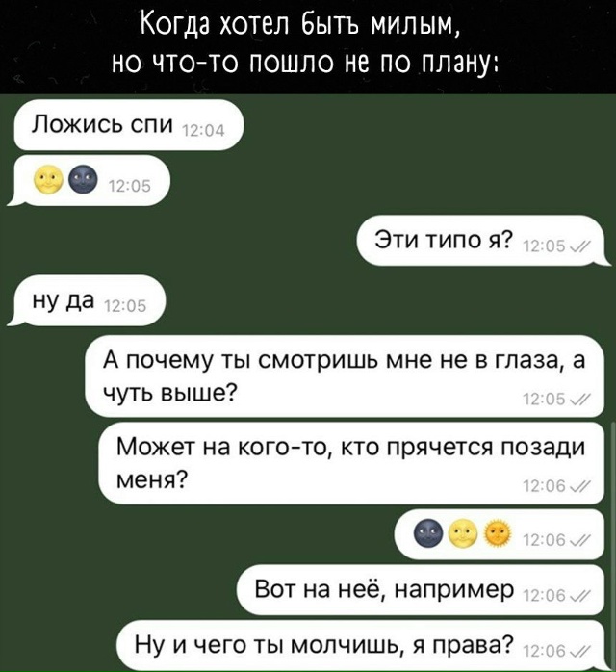Select 'Ну и чего ты молчишь, я права?' bubble
The image size is (616, 672).
coord(360,645)
